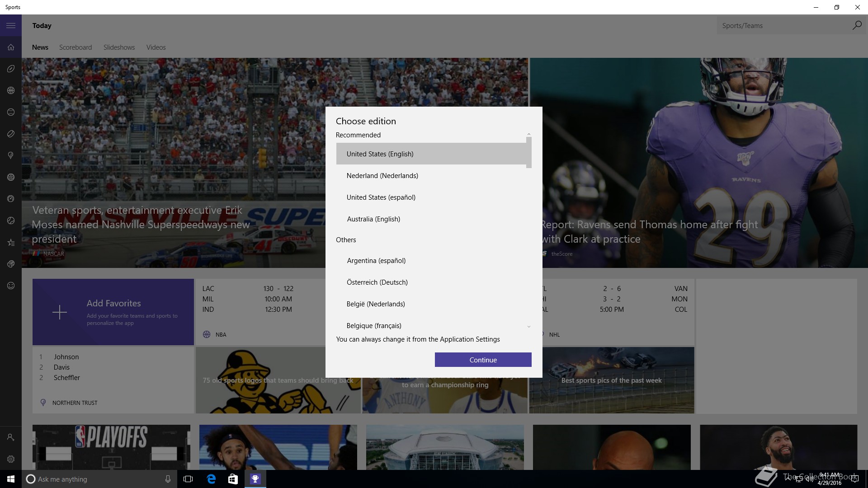Image resolution: width=868 pixels, height=488 pixels.
Task: Click the 'Johnson' leaderboard entry
Action: 66,357
